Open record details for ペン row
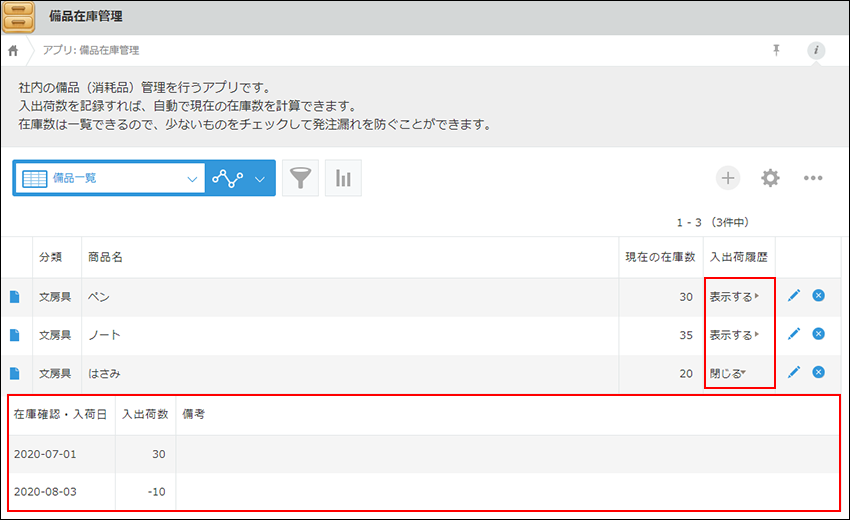850x520 pixels. click(15, 297)
